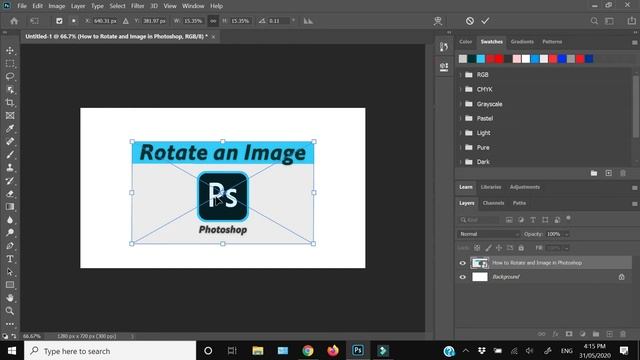The image size is (640, 360).
Task: Open the Normal blend mode dropdown
Action: [489, 234]
